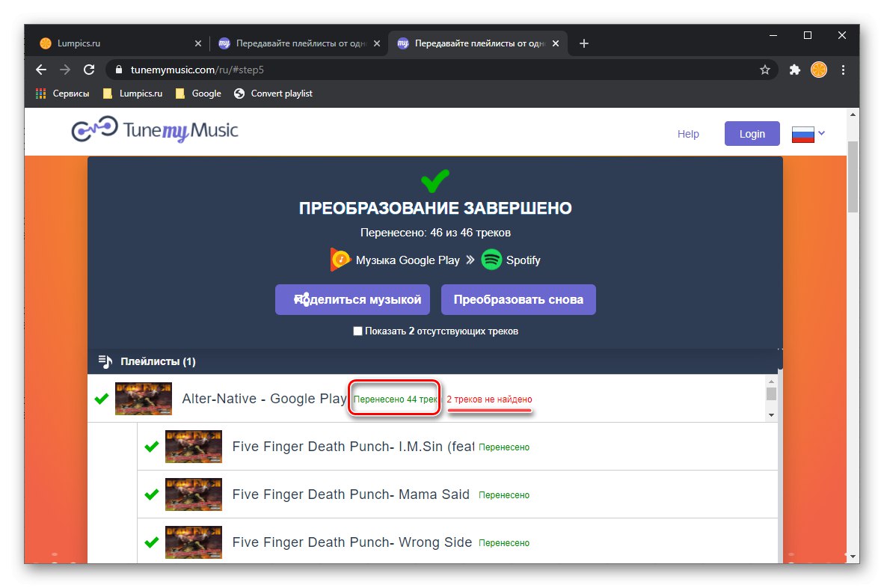The height and width of the screenshot is (588, 884).
Task: Go back using the browser back arrow
Action: point(41,70)
